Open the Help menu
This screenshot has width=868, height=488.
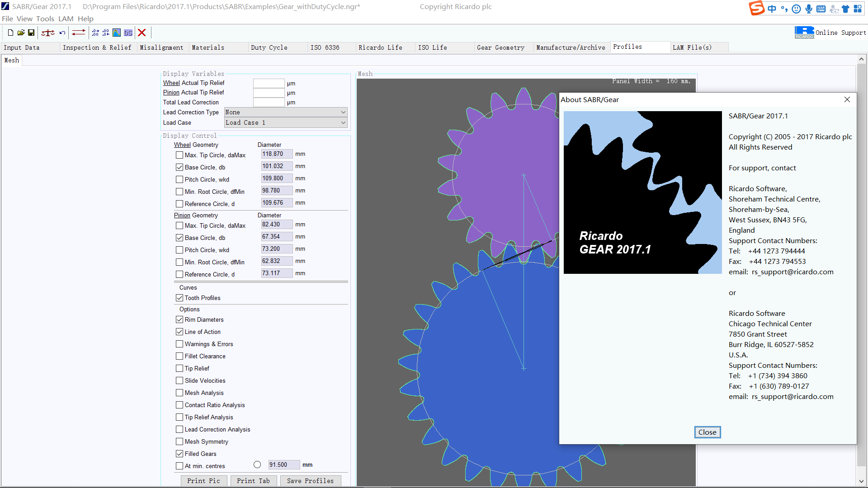point(85,19)
